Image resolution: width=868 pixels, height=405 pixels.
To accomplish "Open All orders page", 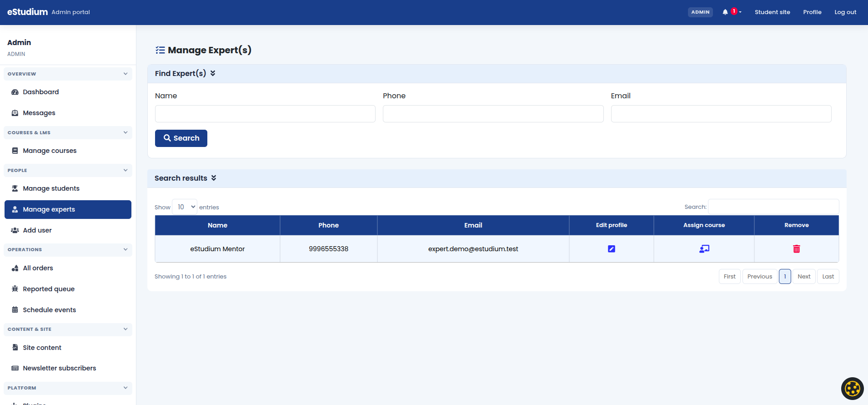I will click(x=68, y=268).
